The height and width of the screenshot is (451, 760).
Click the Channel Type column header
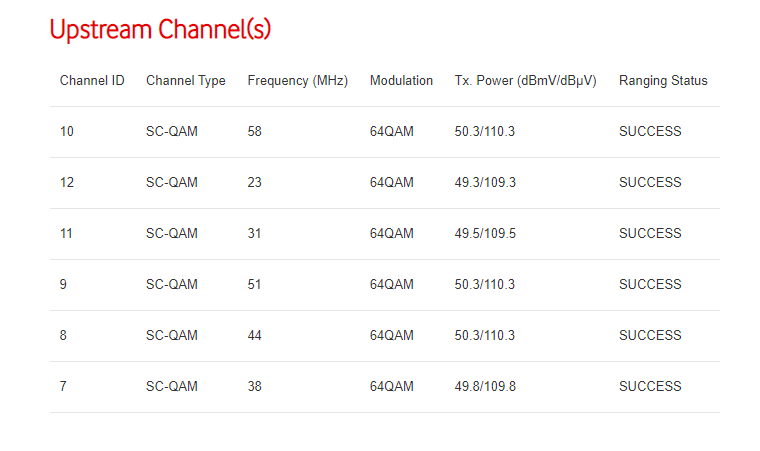pos(186,81)
